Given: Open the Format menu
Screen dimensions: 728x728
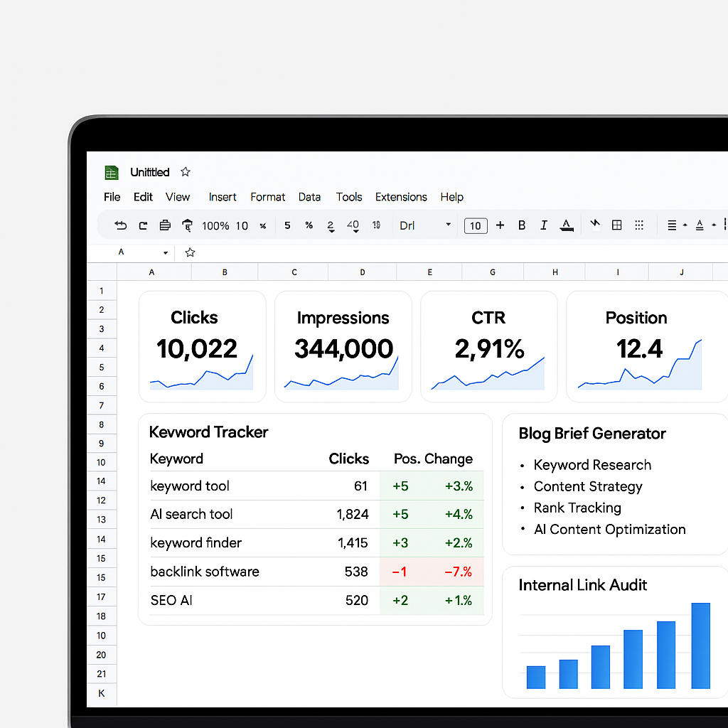Looking at the screenshot, I should 267,197.
